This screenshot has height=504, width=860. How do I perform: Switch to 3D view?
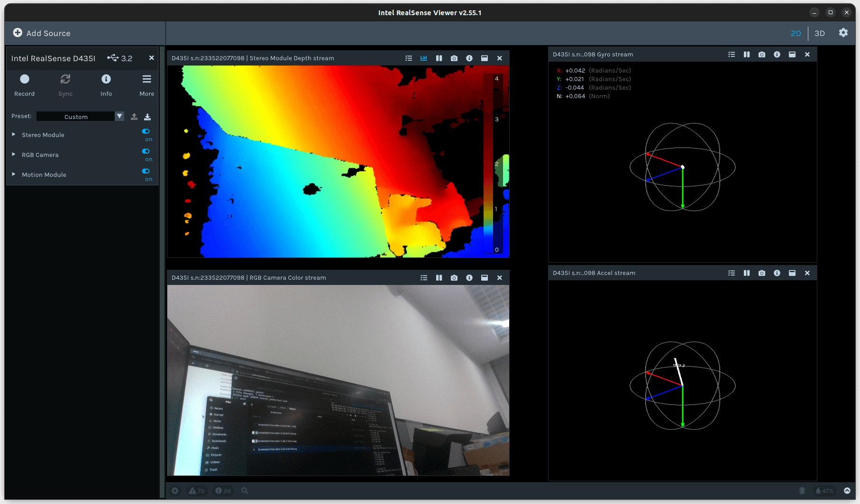pyautogui.click(x=820, y=33)
